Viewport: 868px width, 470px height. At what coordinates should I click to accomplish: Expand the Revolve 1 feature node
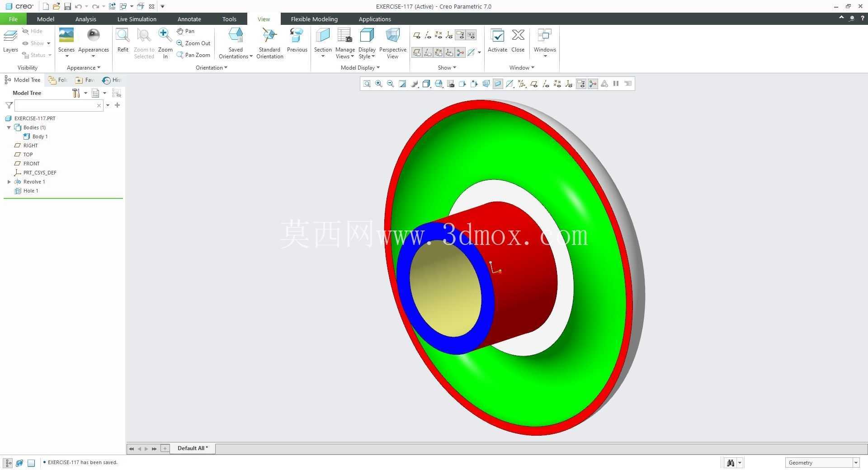[9, 182]
